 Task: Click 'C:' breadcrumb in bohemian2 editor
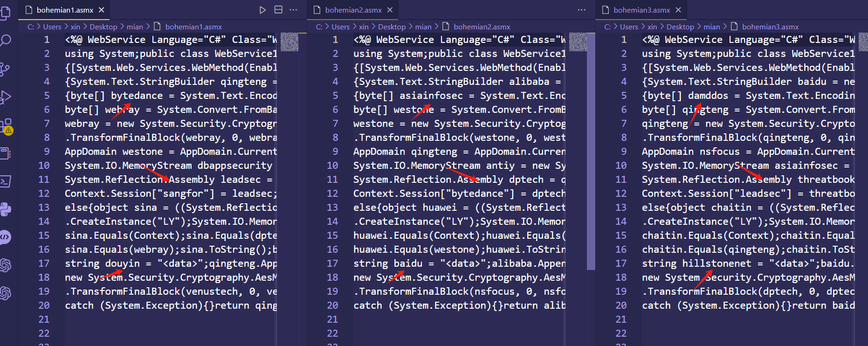tap(319, 27)
